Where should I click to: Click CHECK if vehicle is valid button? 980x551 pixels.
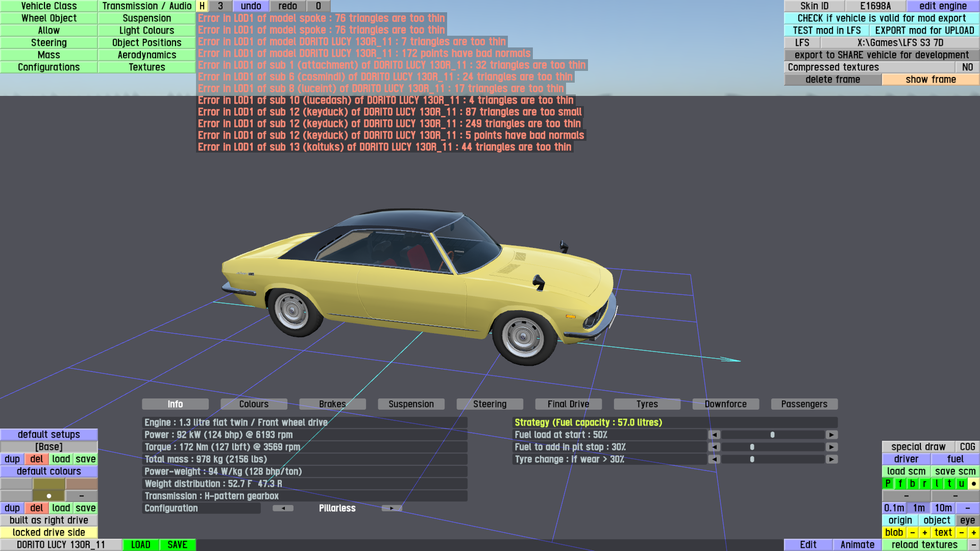(881, 18)
